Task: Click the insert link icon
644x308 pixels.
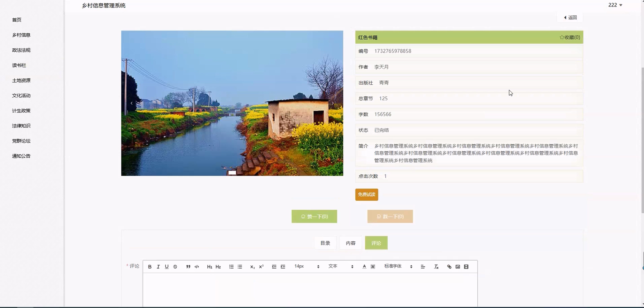Action: tap(449, 267)
